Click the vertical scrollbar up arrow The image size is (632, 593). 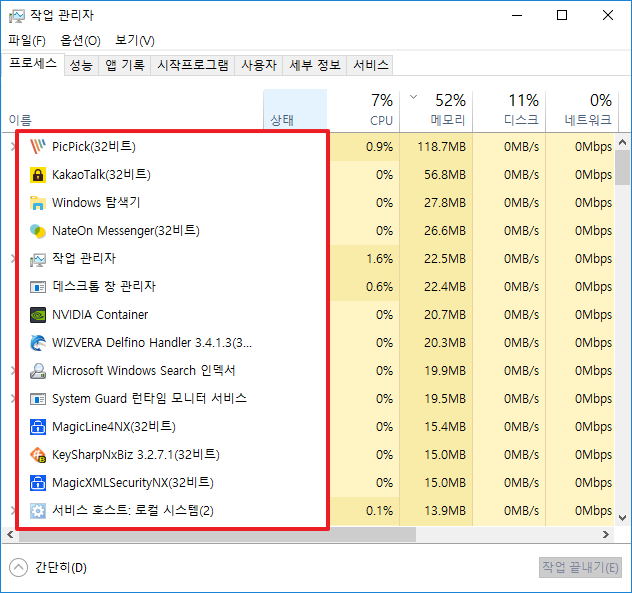(x=622, y=142)
